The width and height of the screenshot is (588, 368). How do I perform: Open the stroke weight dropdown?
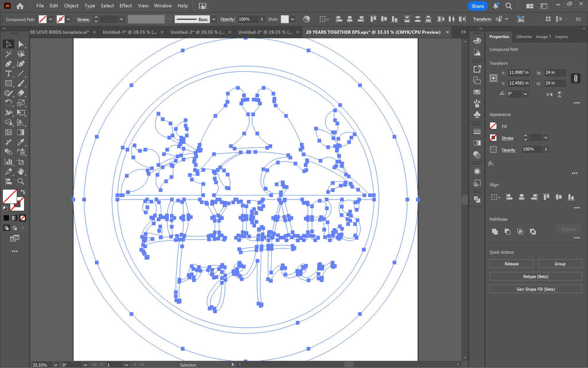pyautogui.click(x=121, y=19)
